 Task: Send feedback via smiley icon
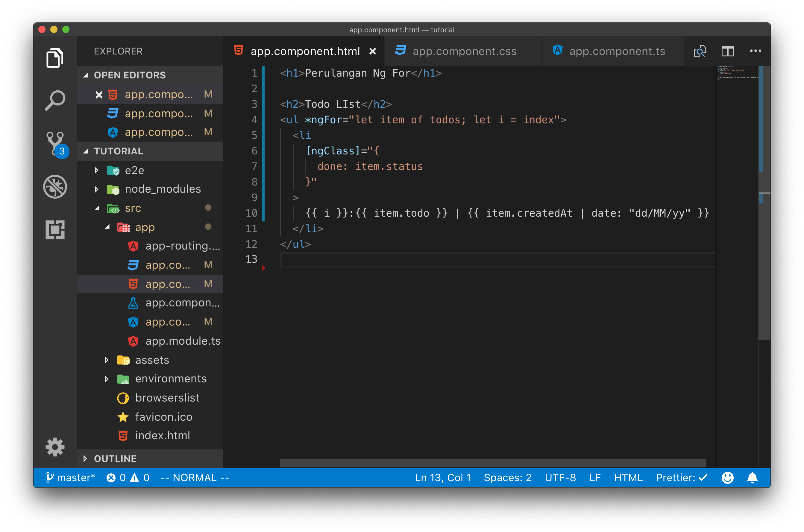(x=727, y=478)
